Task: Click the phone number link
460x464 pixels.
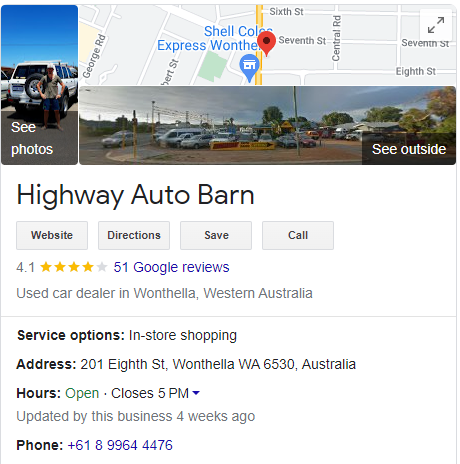Action: point(120,445)
